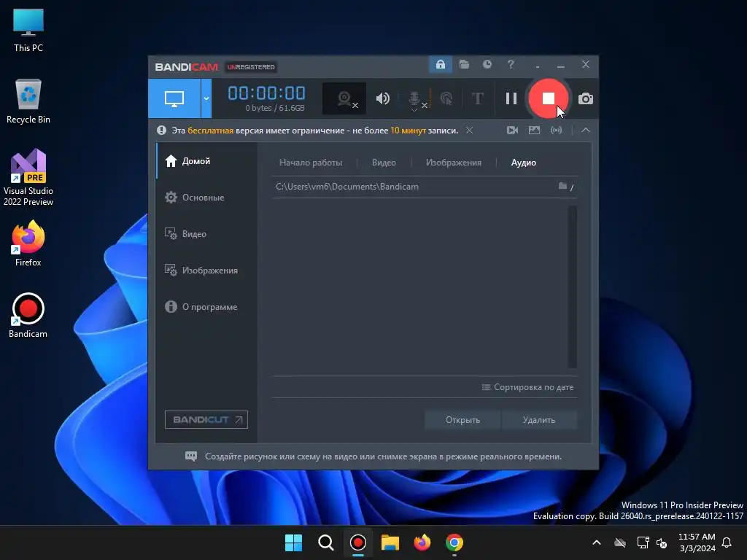Open the Основные settings section

206,197
